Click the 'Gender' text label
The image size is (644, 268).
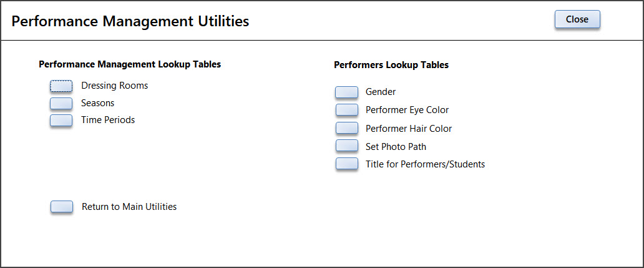click(381, 92)
